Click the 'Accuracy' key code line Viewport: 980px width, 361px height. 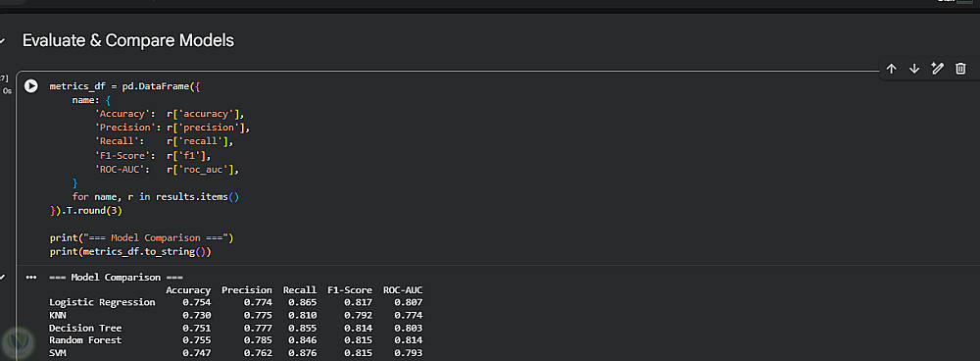point(169,114)
